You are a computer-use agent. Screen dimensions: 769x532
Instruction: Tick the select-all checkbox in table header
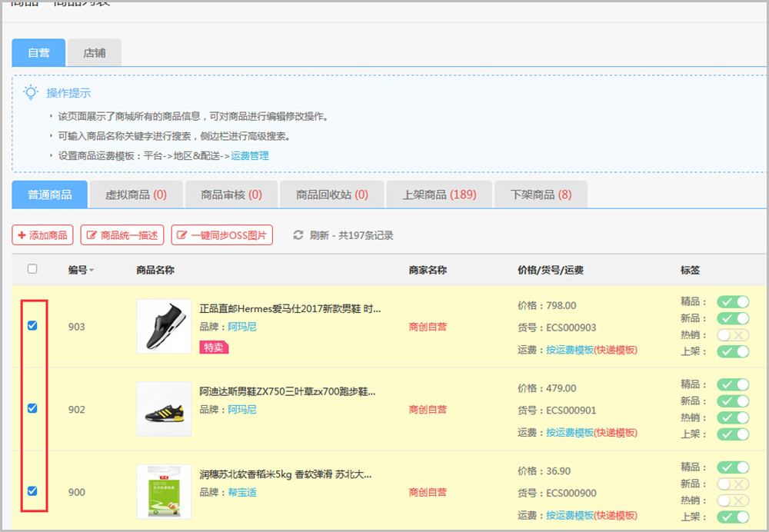(x=32, y=269)
